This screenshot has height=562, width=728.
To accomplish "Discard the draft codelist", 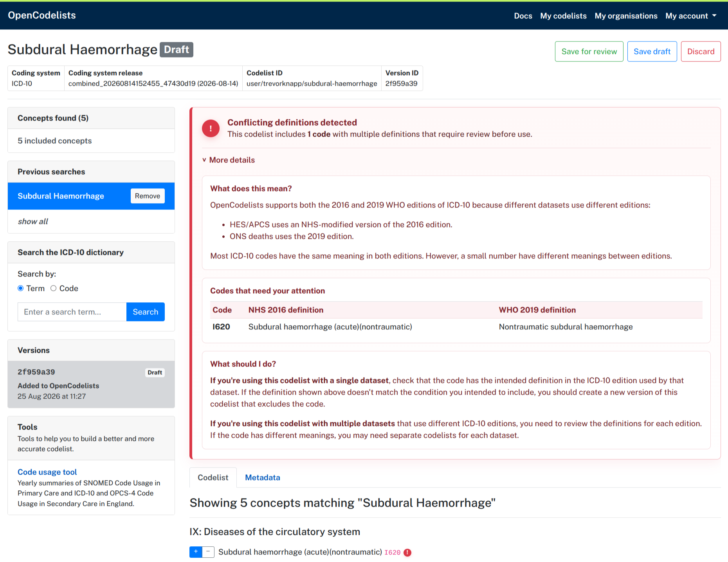I will (x=701, y=51).
